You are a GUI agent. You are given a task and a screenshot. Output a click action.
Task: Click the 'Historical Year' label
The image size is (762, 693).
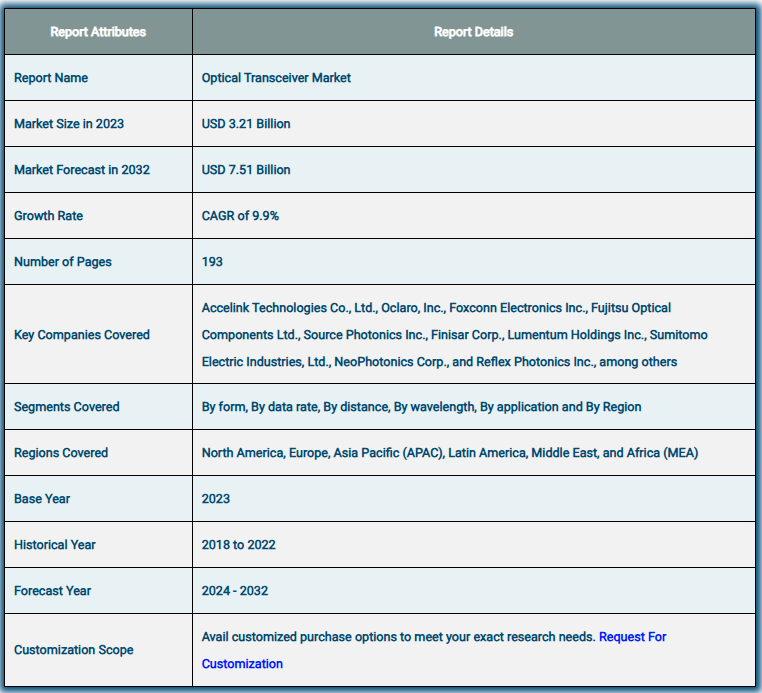pyautogui.click(x=55, y=545)
